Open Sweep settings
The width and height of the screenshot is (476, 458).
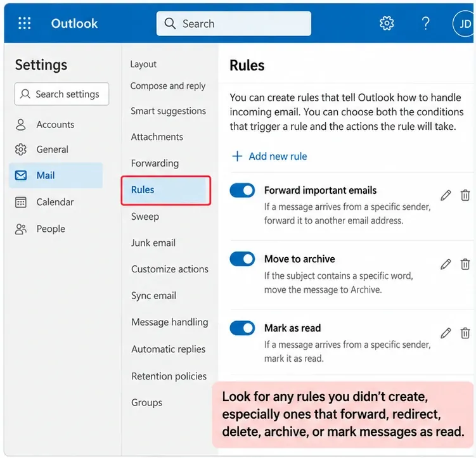pos(145,217)
